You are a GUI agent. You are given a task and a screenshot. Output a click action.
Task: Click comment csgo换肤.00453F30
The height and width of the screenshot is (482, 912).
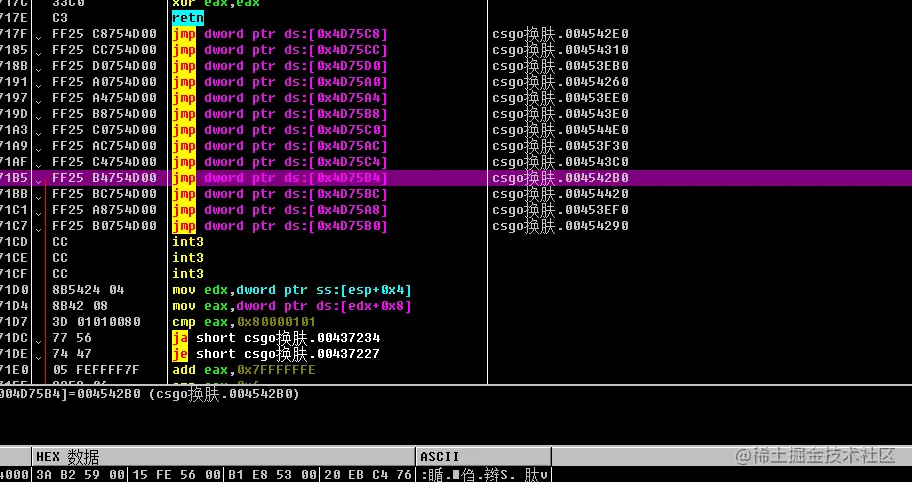[x=560, y=146]
